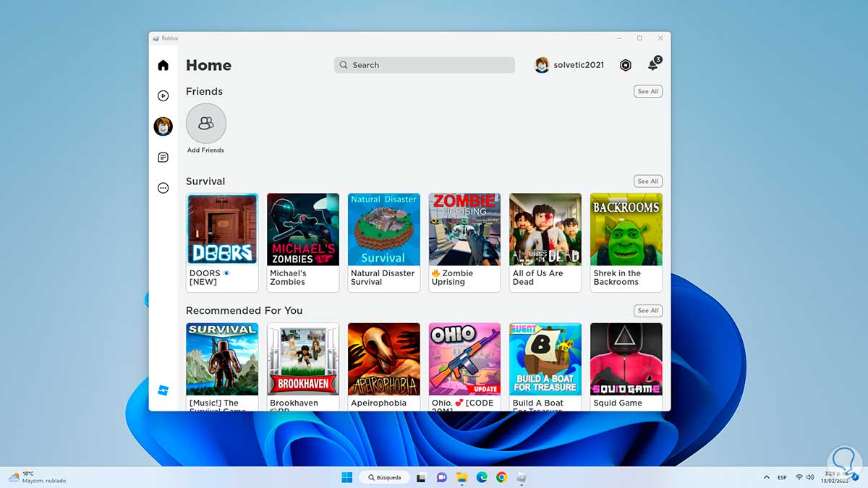
Task: Expand the hidden system tray icons chevron
Action: click(767, 477)
